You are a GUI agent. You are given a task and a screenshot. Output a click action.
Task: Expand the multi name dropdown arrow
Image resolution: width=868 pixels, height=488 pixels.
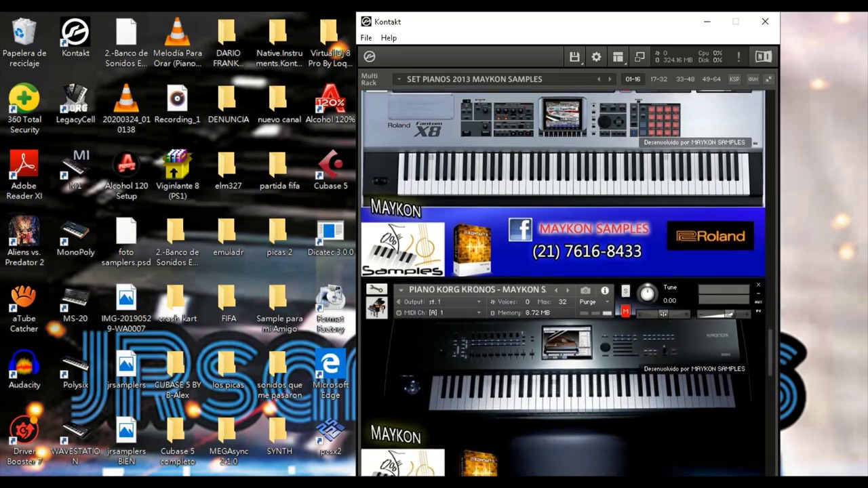click(x=399, y=79)
